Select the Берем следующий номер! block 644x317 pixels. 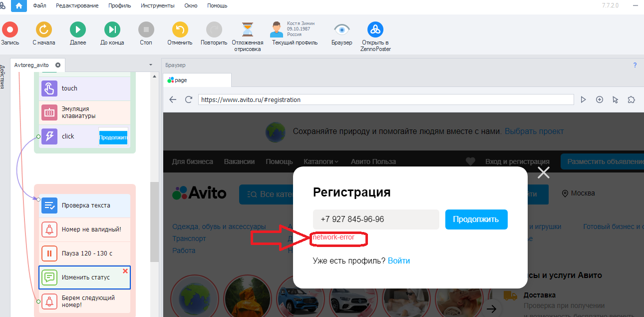point(84,301)
